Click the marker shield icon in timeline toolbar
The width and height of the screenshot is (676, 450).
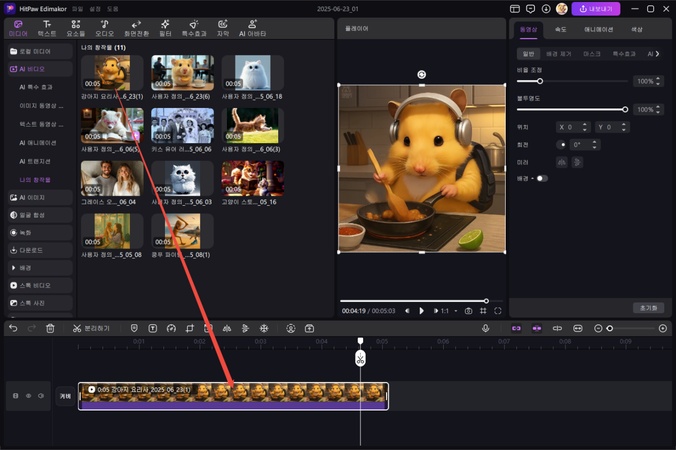[x=134, y=328]
